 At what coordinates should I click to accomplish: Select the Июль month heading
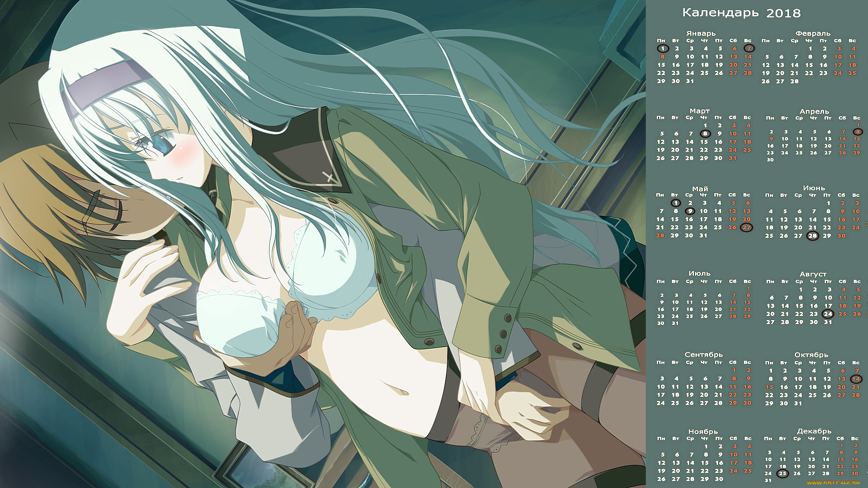[700, 273]
